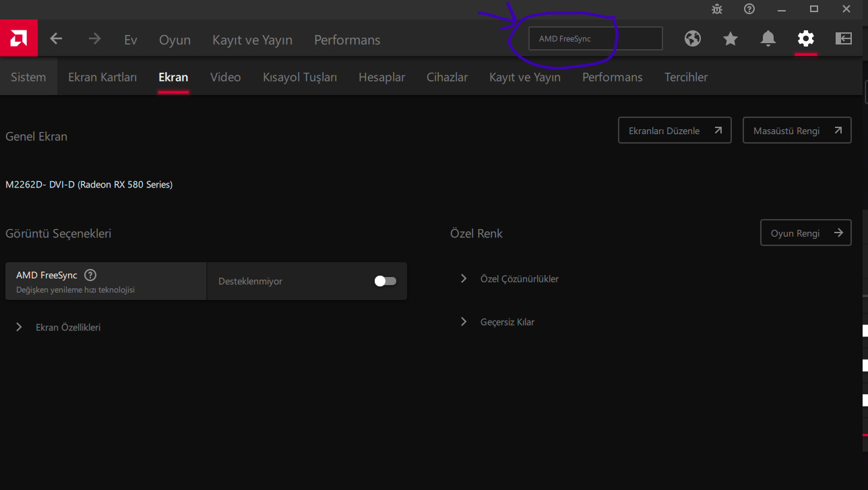Open the Ev menu
Screen dimensions: 868x490
pyautogui.click(x=131, y=40)
